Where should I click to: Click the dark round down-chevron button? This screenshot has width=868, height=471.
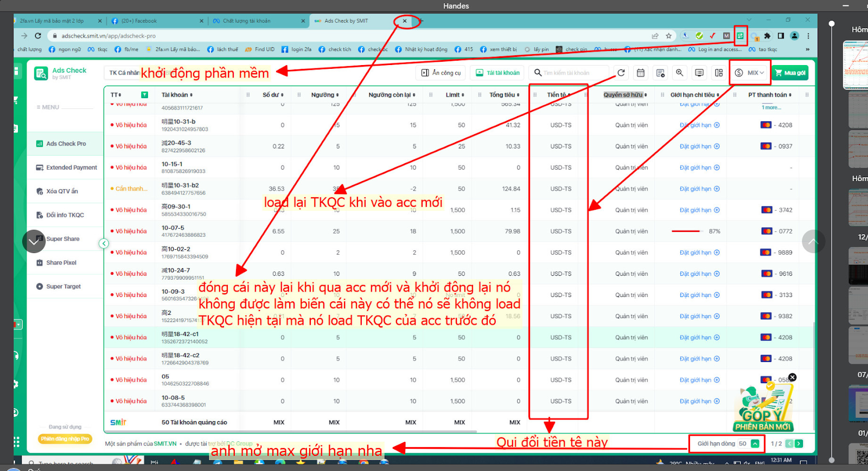pos(34,242)
